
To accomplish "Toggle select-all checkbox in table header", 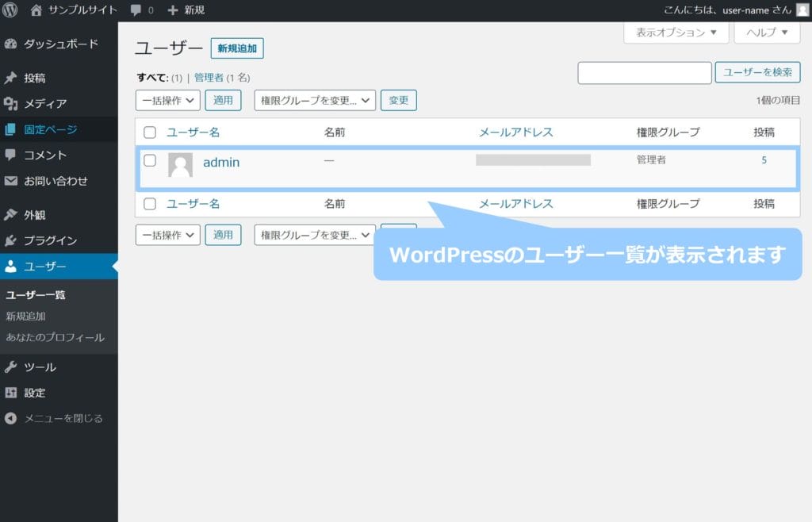I will pyautogui.click(x=149, y=132).
